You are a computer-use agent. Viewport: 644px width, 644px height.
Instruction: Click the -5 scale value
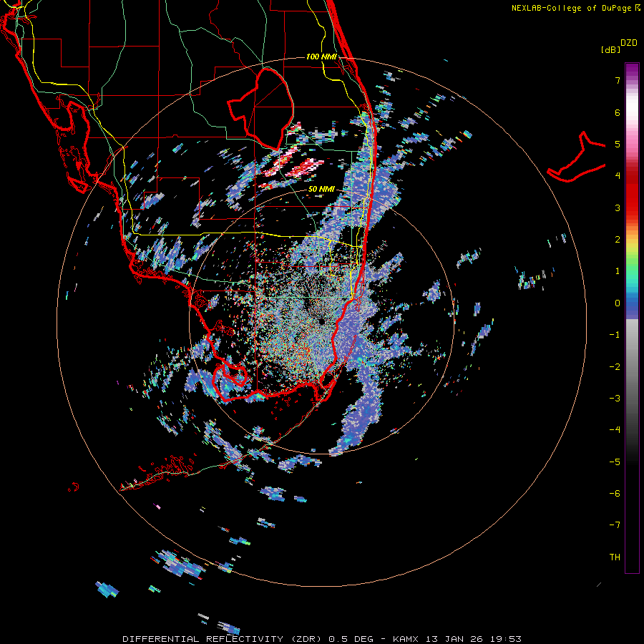(615, 462)
